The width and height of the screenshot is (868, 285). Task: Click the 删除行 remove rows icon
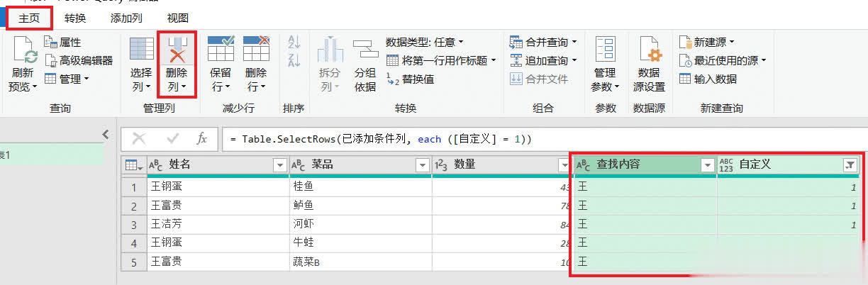tap(256, 51)
